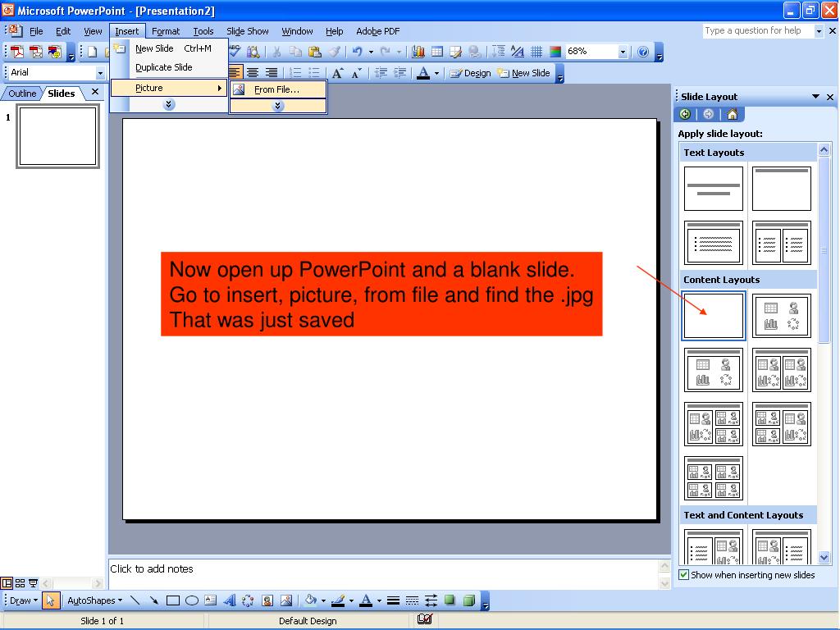Viewport: 840px width, 630px height.
Task: Click the Line drawing tool
Action: coord(135,600)
